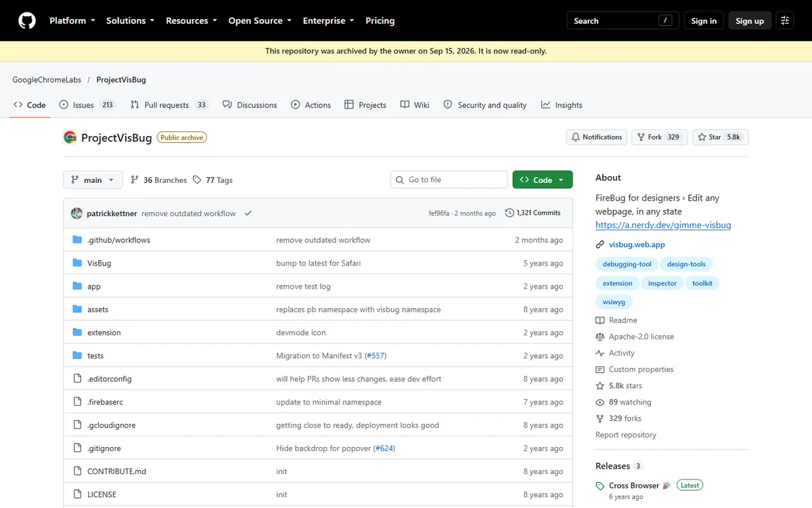
Task: Open the Discussions tab
Action: click(x=250, y=105)
